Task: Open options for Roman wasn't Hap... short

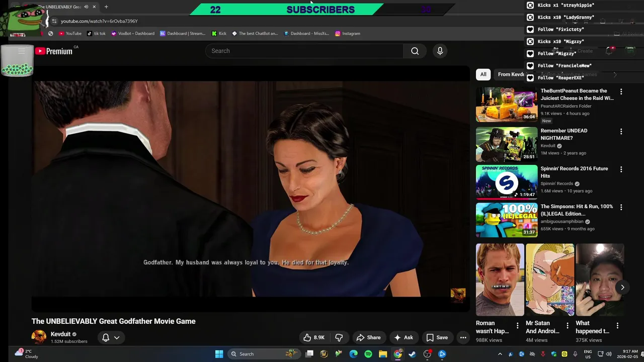Action: [518, 326]
